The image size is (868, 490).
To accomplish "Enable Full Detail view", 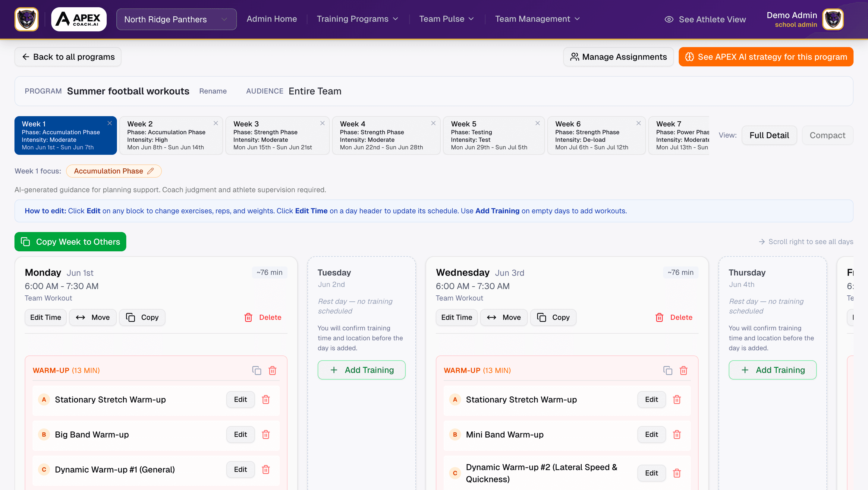I will coord(769,135).
